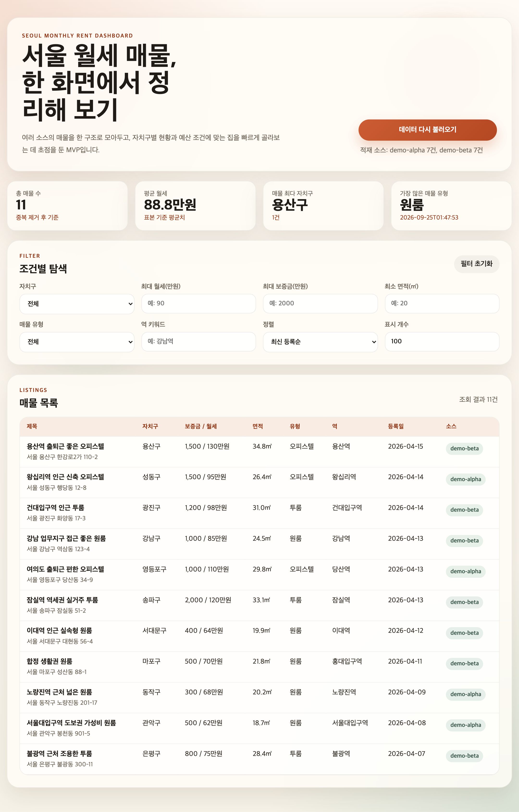The width and height of the screenshot is (519, 812).
Task: Click the price 2,000 / 120만원
Action: click(x=208, y=600)
